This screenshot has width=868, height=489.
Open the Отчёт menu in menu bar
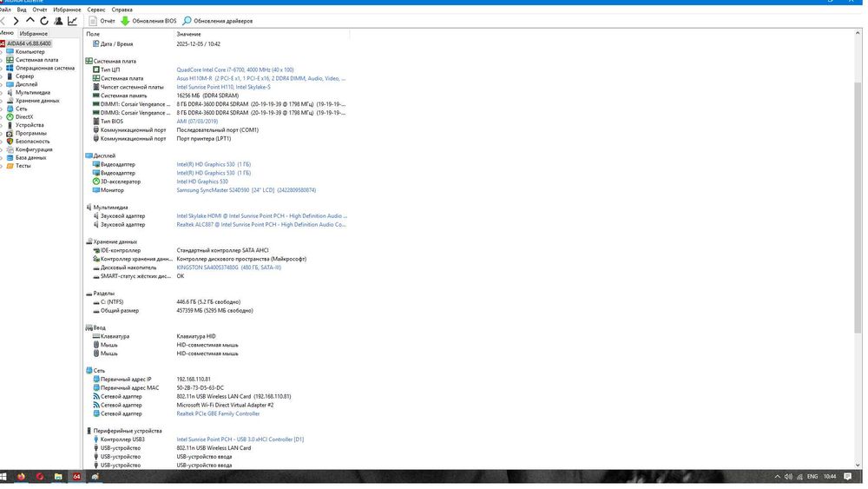click(40, 10)
